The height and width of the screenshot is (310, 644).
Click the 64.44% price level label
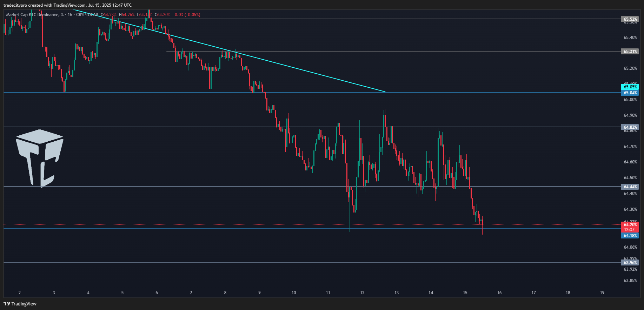pos(630,187)
